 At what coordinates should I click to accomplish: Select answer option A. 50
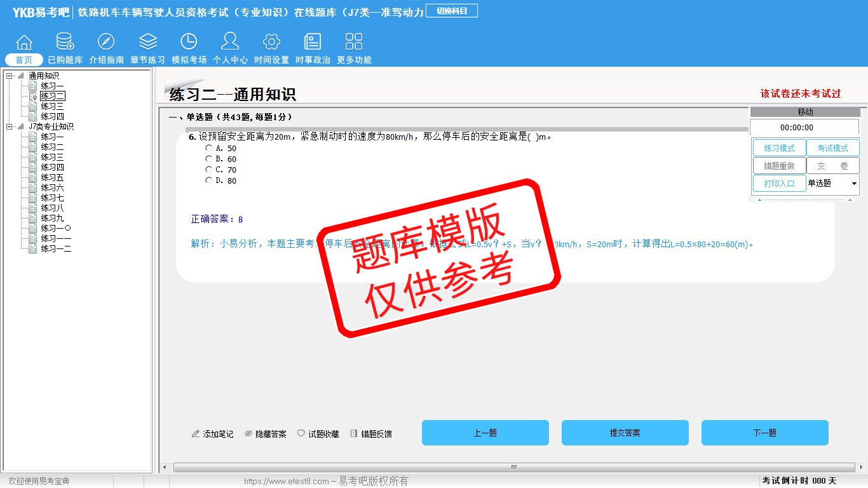(x=208, y=148)
